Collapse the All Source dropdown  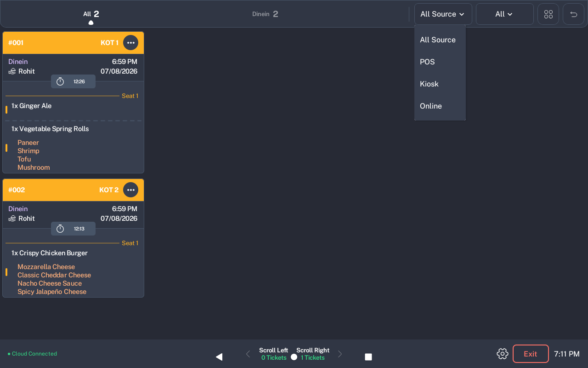click(443, 14)
